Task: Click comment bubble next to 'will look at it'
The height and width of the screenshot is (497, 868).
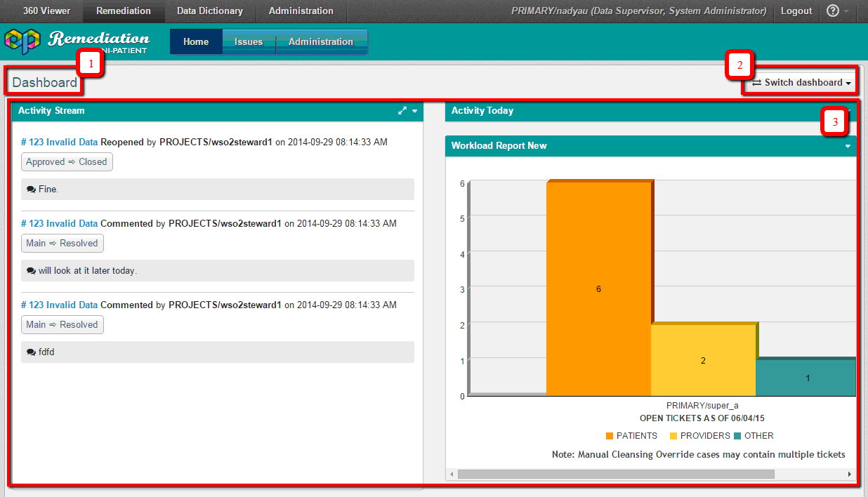Action: 31,271
